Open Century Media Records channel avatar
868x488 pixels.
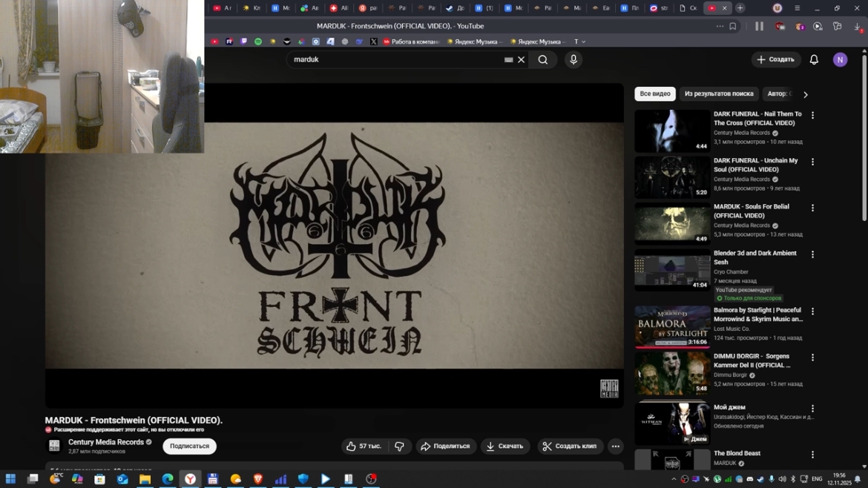click(x=54, y=446)
